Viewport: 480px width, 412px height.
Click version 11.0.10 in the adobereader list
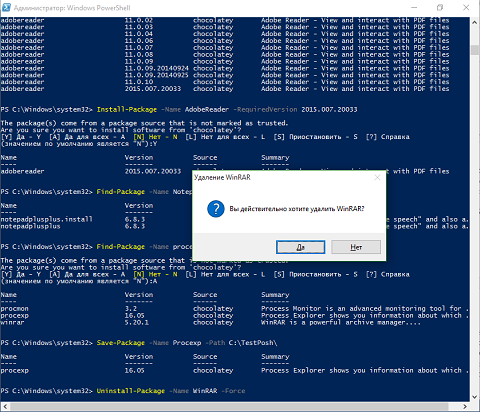139,82
